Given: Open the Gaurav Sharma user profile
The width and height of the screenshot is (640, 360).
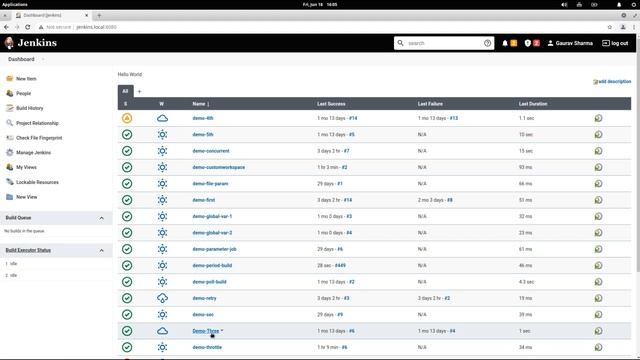Looking at the screenshot, I should coord(570,43).
